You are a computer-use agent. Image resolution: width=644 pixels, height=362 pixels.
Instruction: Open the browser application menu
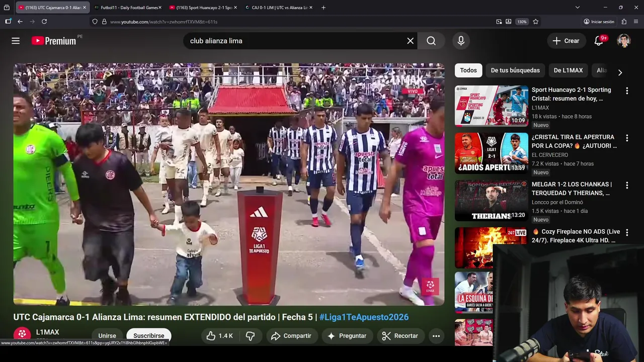(636, 22)
